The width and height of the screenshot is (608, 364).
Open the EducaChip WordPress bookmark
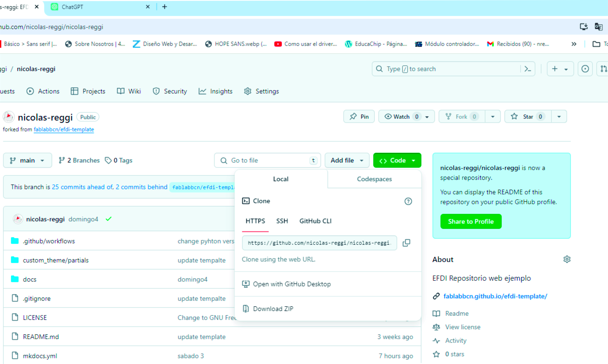pyautogui.click(x=376, y=44)
